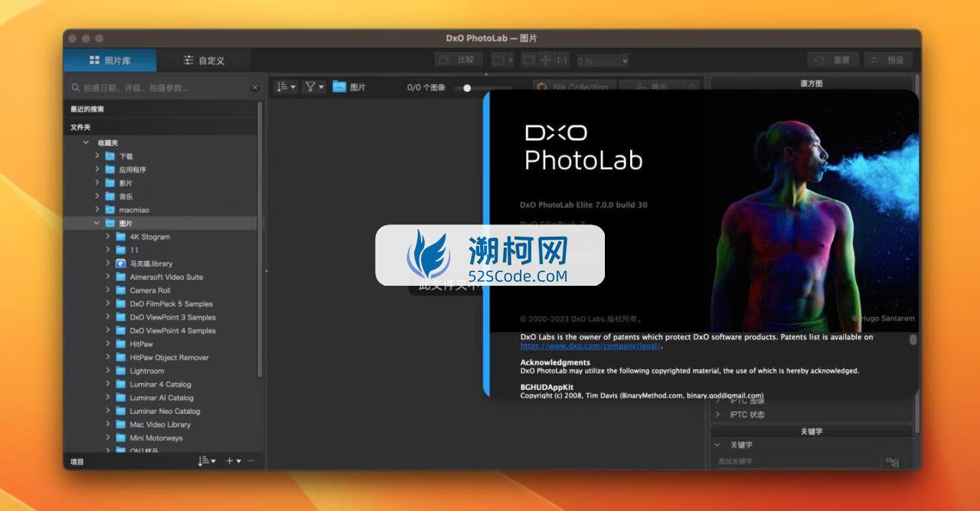Image resolution: width=980 pixels, height=511 pixels.
Task: Select the 音乐 folder icon
Action: (109, 196)
